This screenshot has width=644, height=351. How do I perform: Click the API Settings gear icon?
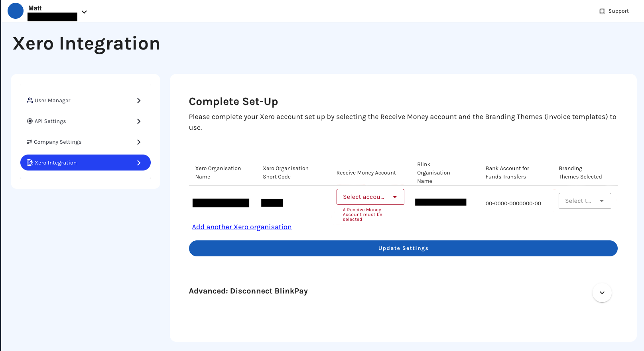(30, 121)
